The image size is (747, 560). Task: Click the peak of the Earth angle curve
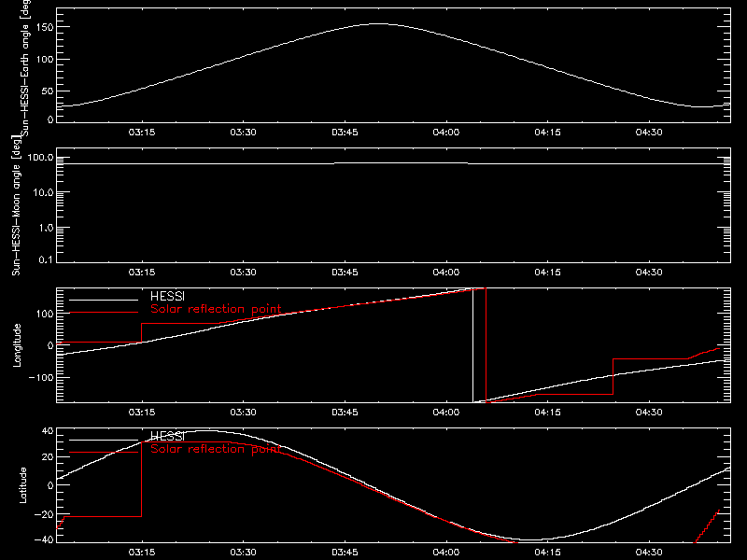coord(379,24)
